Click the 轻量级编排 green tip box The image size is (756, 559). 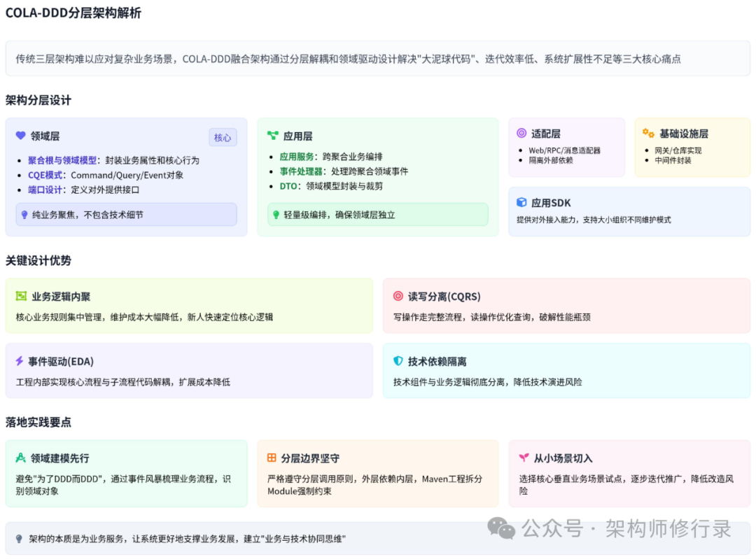378,215
